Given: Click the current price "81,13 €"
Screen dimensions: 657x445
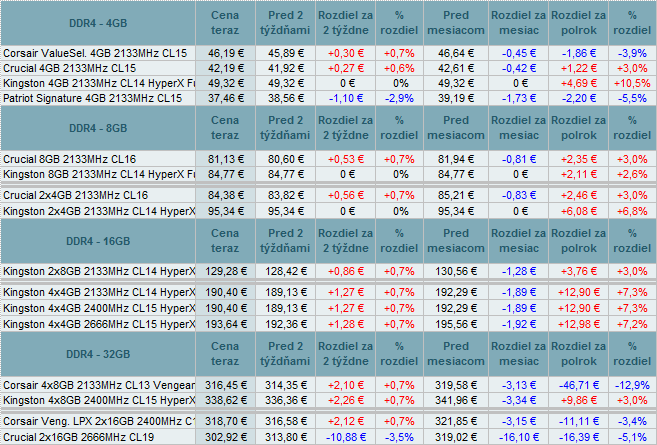Looking at the screenshot, I should (226, 159).
